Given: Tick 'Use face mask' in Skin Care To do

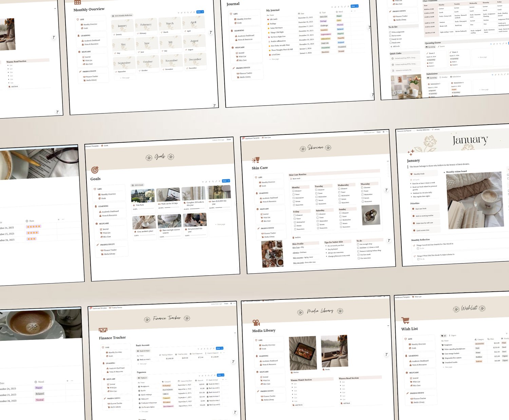Looking at the screenshot, I should tap(359, 255).
